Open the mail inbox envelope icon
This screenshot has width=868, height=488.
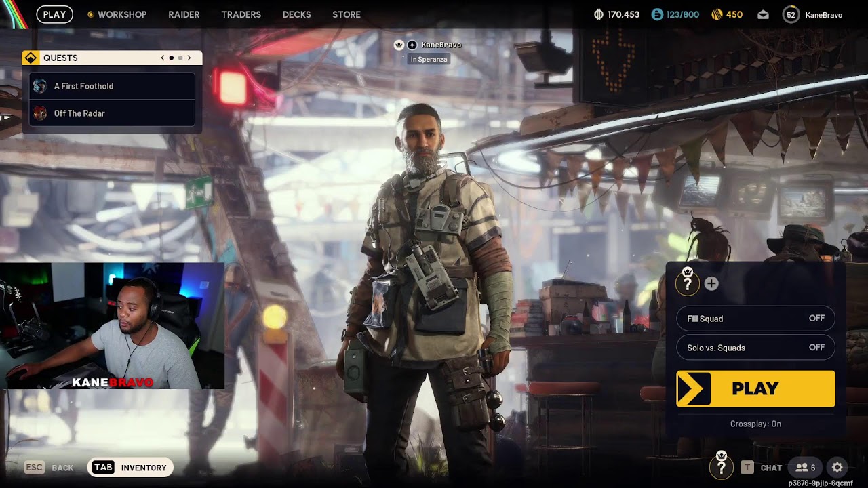tap(763, 15)
